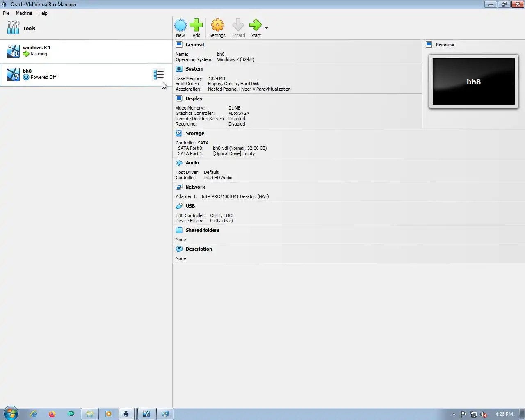Viewport: 525px width, 420px height.
Task: Click the Display section monitor icon
Action: point(179,98)
